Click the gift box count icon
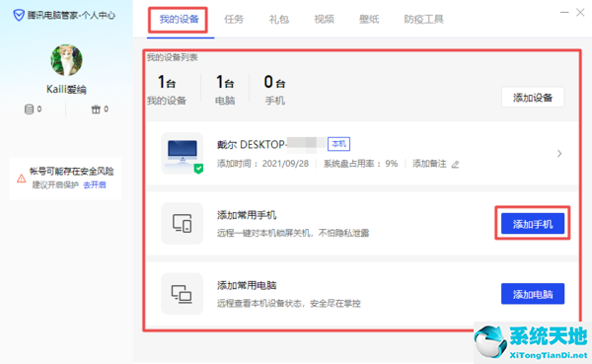Viewport: 592px width, 364px height. pyautogui.click(x=96, y=109)
